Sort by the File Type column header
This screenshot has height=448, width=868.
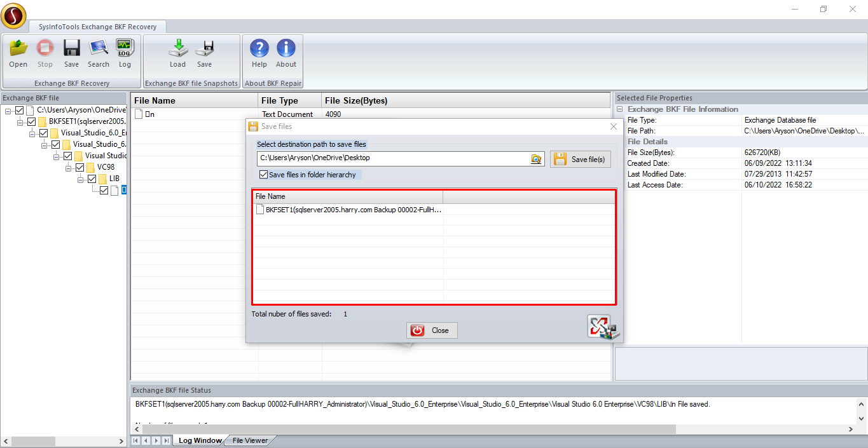tap(290, 100)
